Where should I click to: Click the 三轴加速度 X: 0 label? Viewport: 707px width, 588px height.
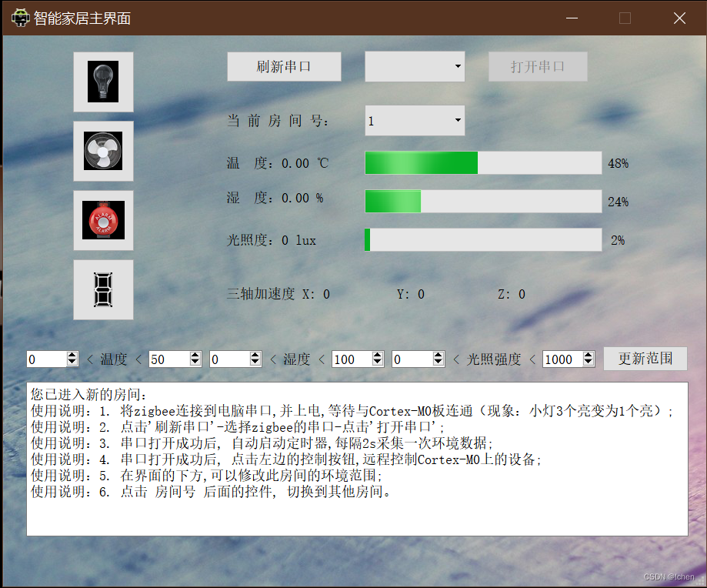[x=278, y=294]
